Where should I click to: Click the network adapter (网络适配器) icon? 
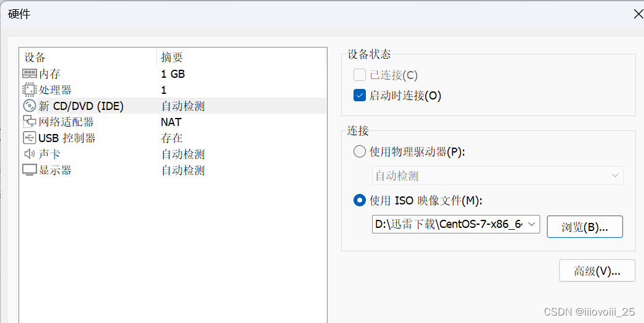[x=30, y=122]
